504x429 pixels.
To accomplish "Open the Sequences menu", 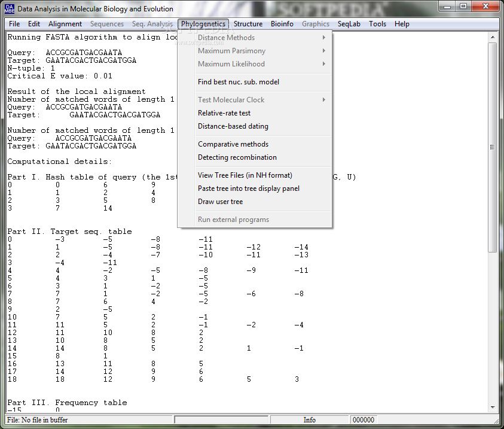I will [107, 24].
